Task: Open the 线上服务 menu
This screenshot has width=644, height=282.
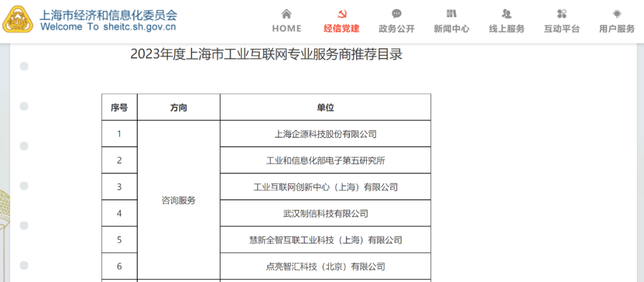Action: tap(506, 29)
